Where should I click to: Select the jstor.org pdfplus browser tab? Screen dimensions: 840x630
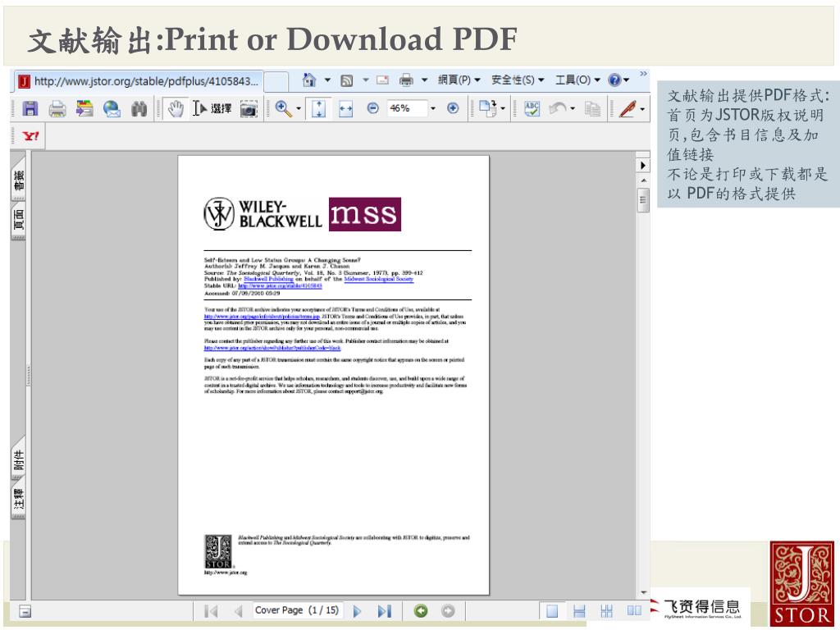138,81
